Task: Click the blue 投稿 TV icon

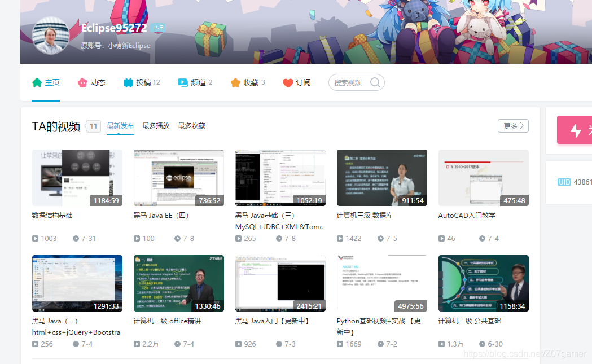Action: pyautogui.click(x=128, y=83)
